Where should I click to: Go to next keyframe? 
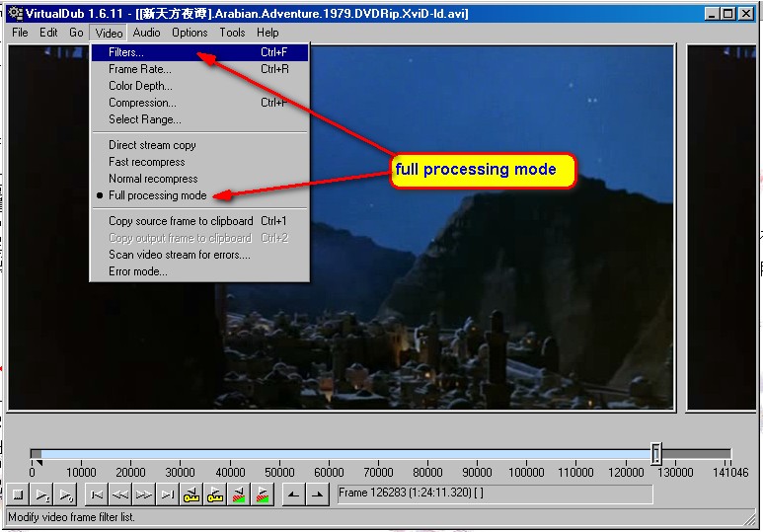point(215,494)
